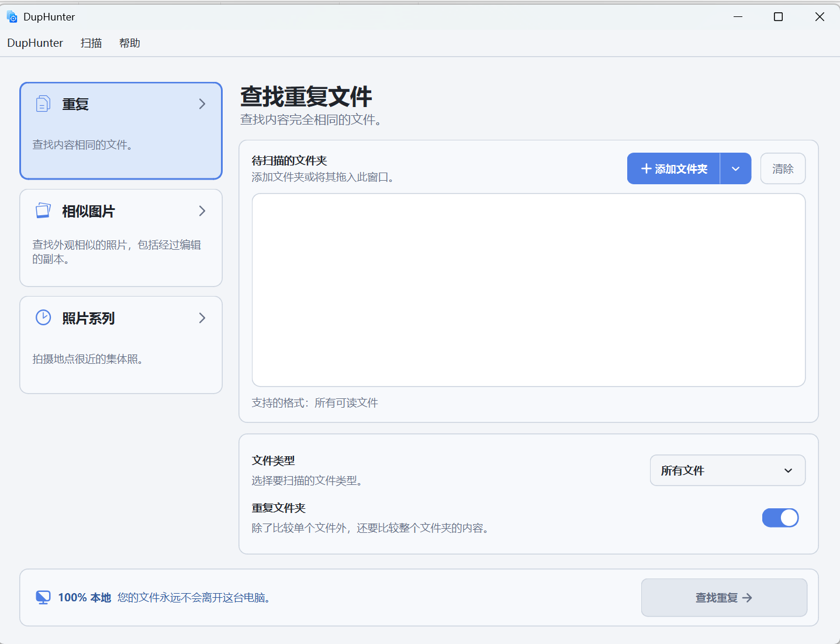Viewport: 840px width, 644px height.
Task: Click the 100% 本地 text
Action: click(85, 597)
